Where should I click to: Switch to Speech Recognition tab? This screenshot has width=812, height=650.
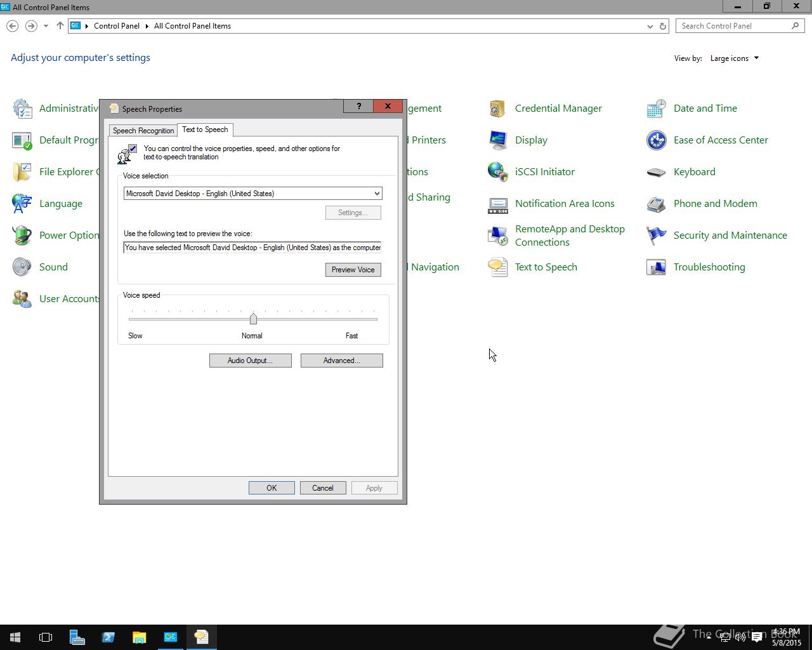click(x=143, y=131)
